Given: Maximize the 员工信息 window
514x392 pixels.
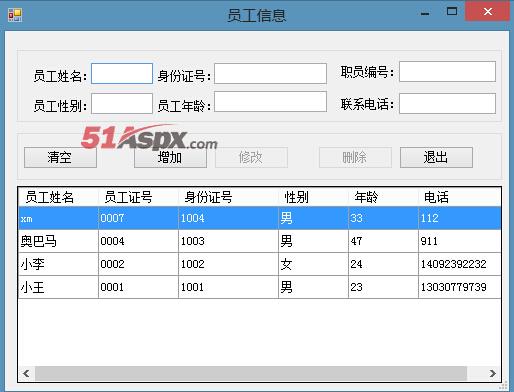Looking at the screenshot, I should pyautogui.click(x=452, y=12).
